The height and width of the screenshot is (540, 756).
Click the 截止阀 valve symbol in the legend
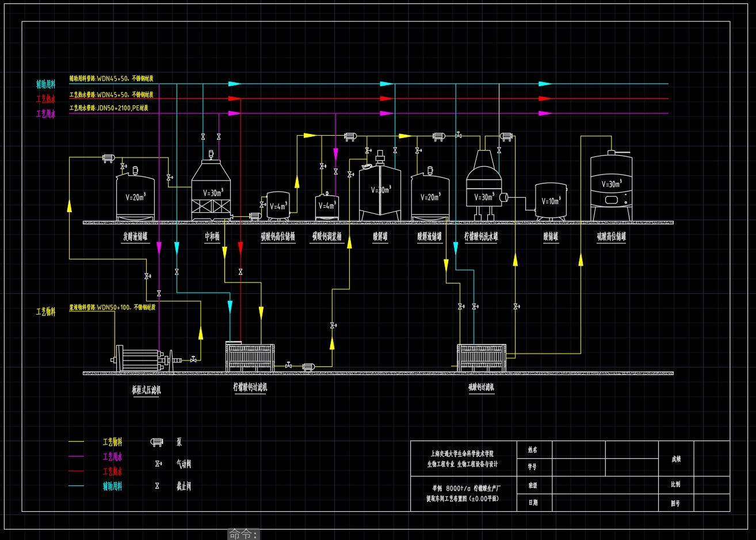click(x=157, y=486)
